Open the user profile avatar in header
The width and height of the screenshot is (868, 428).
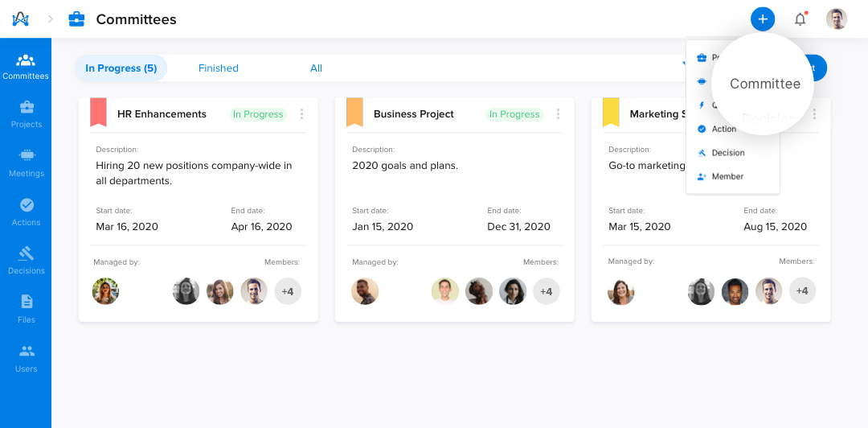(x=837, y=19)
